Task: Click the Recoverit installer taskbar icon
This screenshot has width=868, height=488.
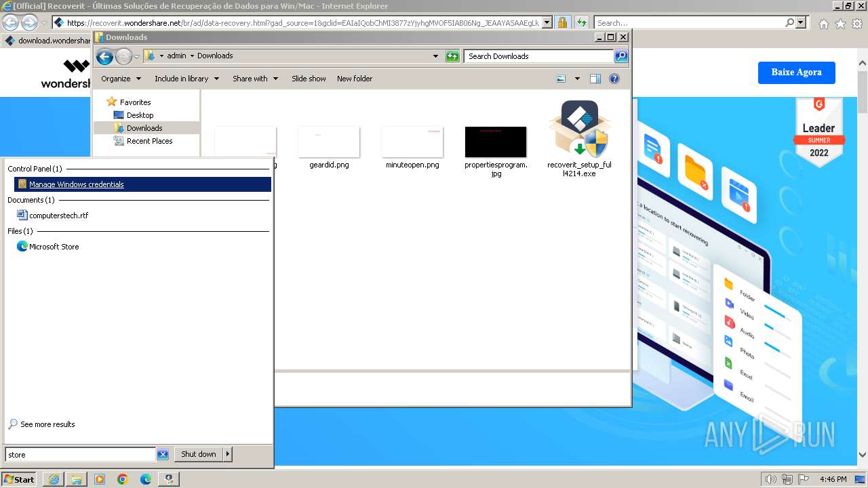Action: coord(169,479)
